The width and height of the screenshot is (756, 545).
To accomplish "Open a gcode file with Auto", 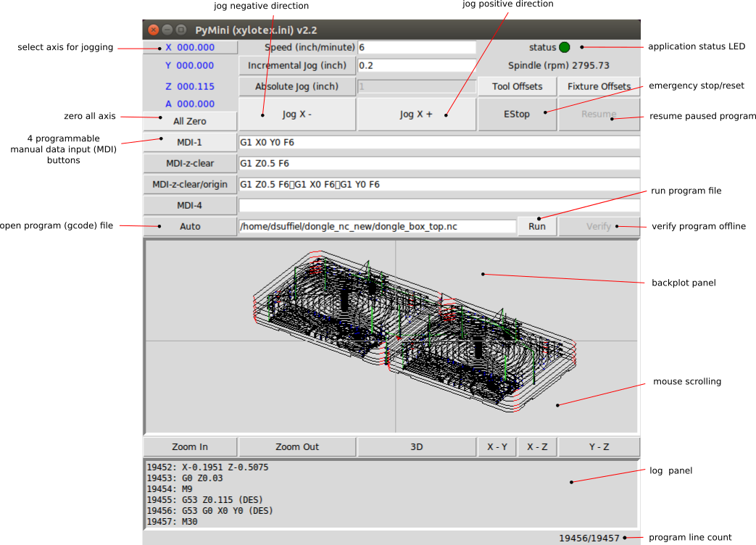I will click(x=190, y=227).
